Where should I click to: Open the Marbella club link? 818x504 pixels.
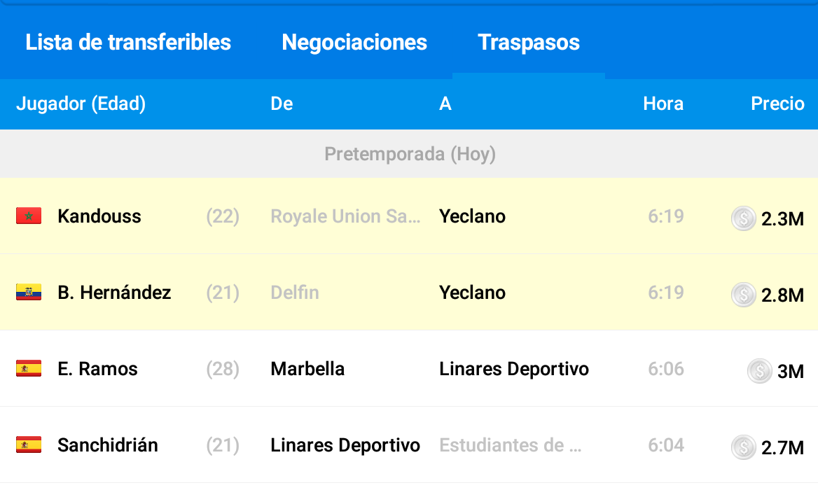(307, 369)
